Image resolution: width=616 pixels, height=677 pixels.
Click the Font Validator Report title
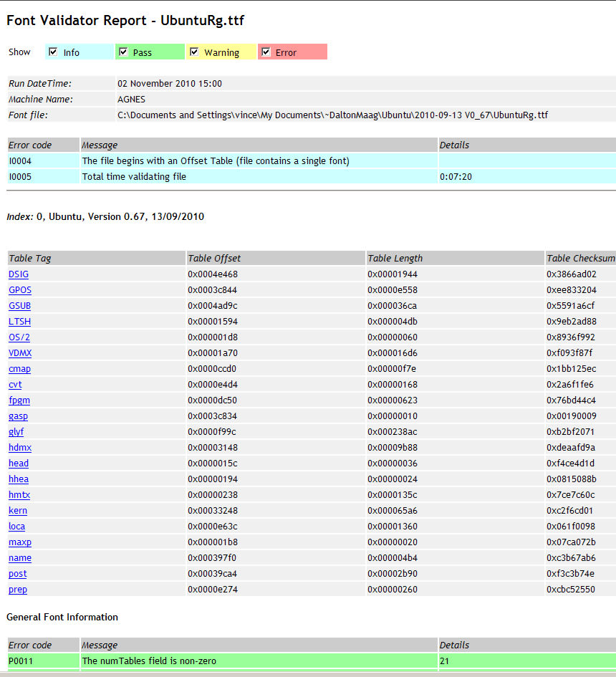point(125,20)
